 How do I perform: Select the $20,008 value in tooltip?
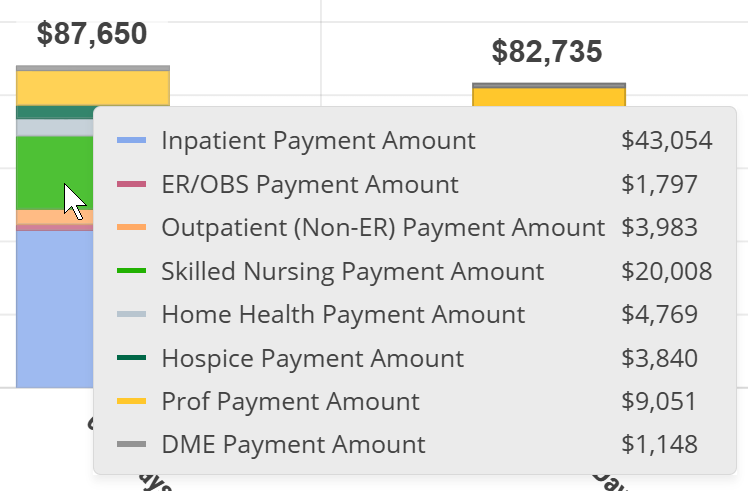click(667, 271)
